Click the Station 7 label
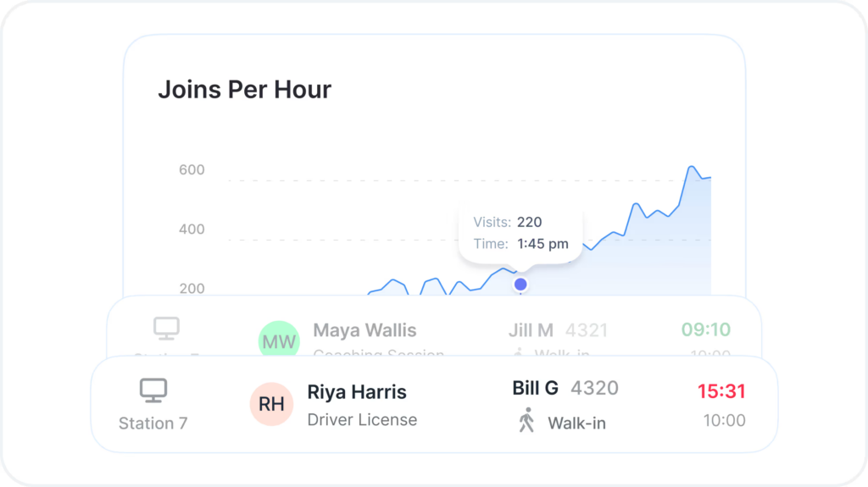This screenshot has height=487, width=868. click(x=153, y=423)
